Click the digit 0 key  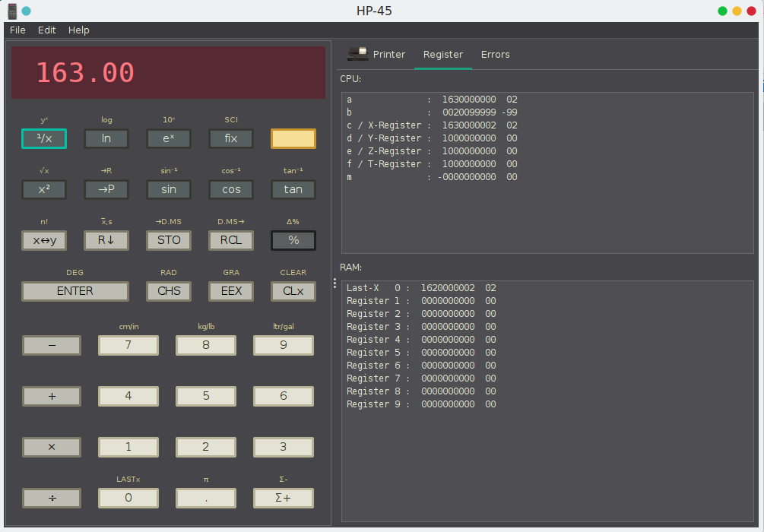coord(128,498)
